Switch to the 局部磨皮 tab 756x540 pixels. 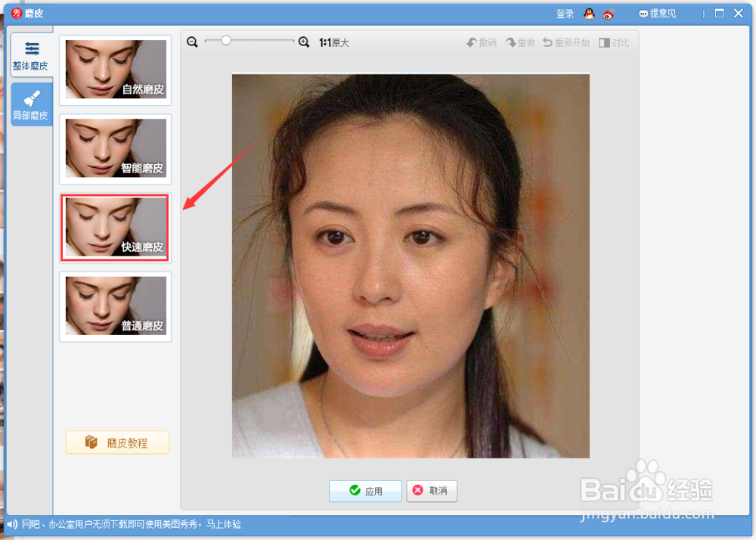[x=31, y=104]
